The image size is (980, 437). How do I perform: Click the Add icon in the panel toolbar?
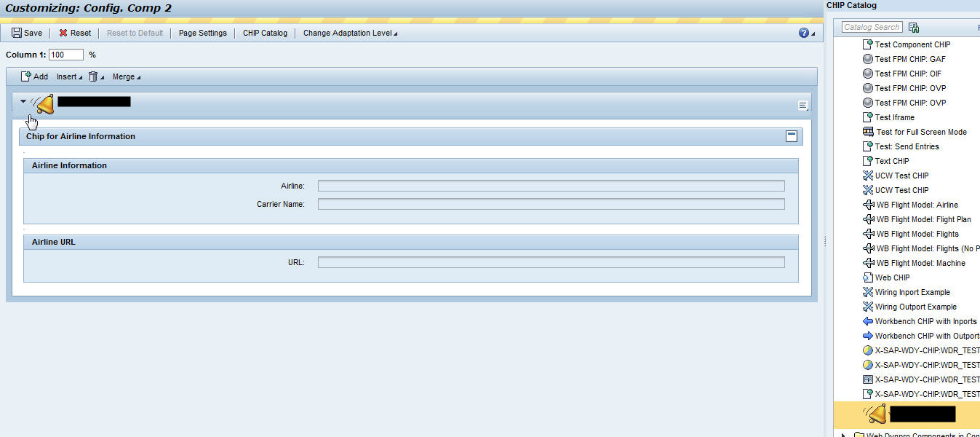coord(25,76)
